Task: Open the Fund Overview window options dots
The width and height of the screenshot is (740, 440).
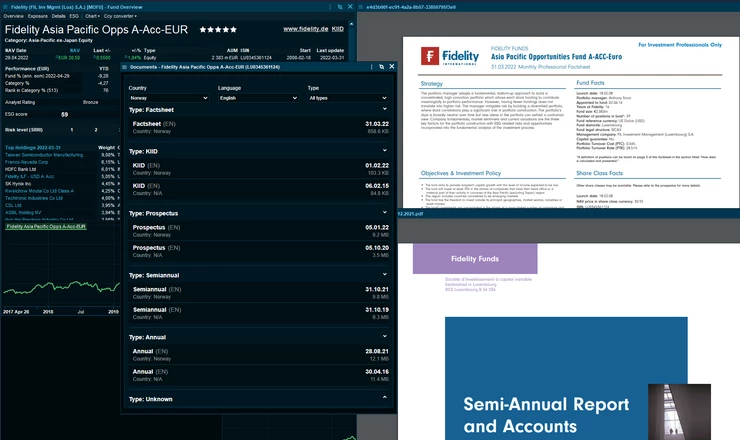Action: [x=330, y=7]
